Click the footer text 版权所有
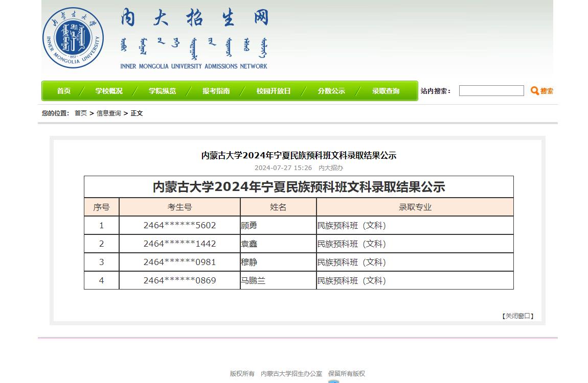The height and width of the screenshot is (383, 588). 242,374
